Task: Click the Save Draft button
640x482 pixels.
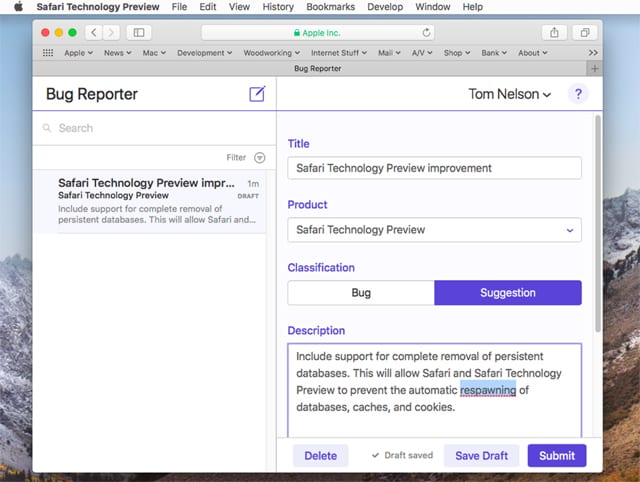Action: pyautogui.click(x=481, y=456)
